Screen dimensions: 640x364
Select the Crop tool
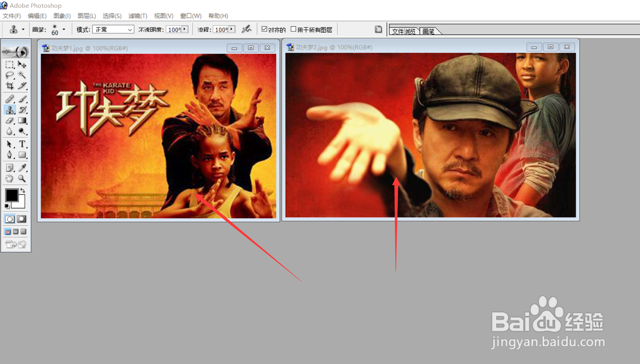pos(10,86)
